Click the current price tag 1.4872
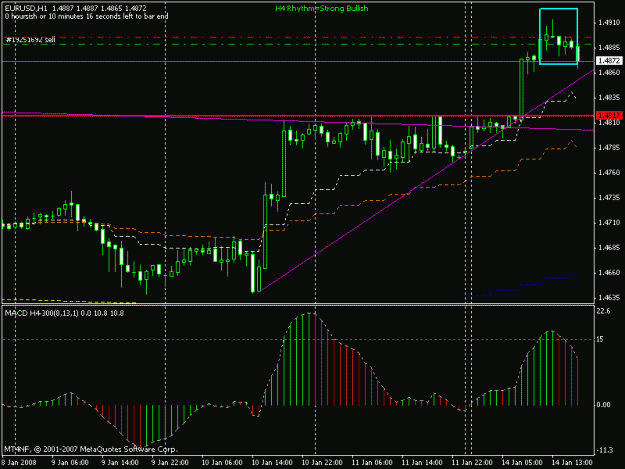 [609, 61]
